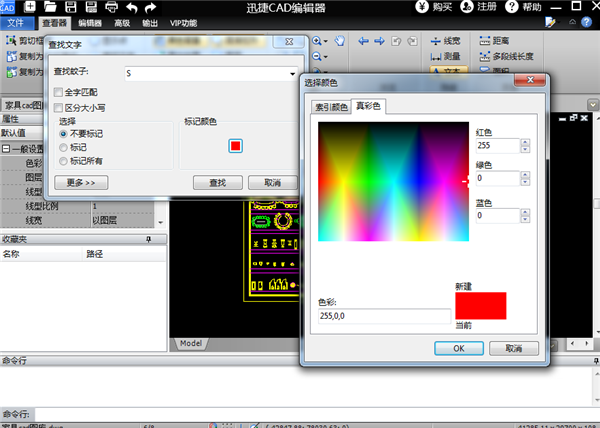Close the 选择颜色 dialog

point(530,80)
